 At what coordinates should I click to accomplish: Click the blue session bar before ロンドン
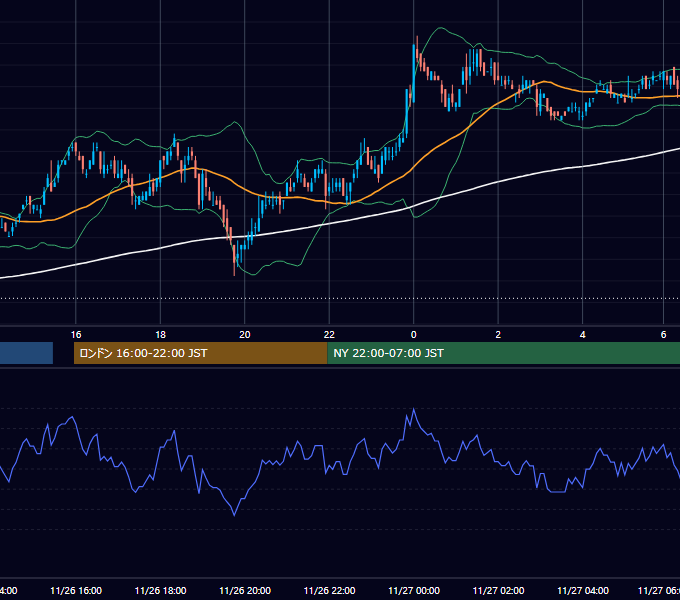click(26, 353)
